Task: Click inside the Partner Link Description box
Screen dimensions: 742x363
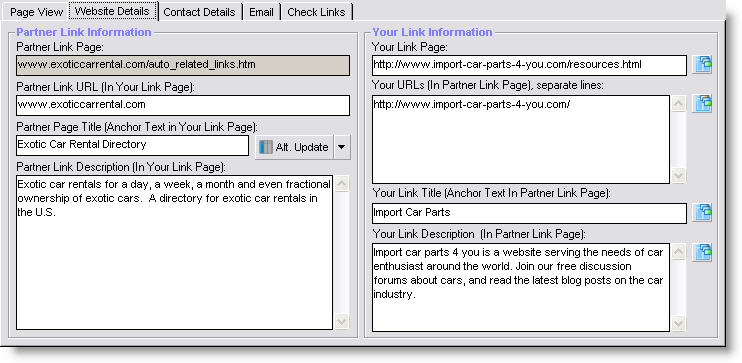Action: [174, 252]
